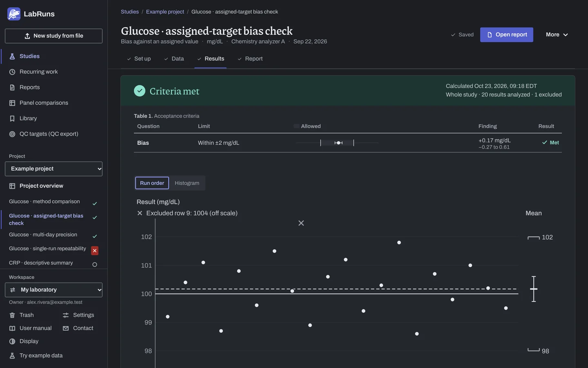Viewport: 588px width, 368px height.
Task: Click the mean error bar marker
Action: 534,289
